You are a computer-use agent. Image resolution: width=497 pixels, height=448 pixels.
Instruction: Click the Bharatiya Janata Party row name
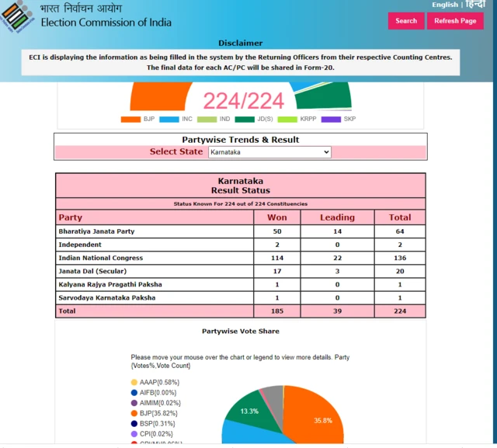[96, 231]
